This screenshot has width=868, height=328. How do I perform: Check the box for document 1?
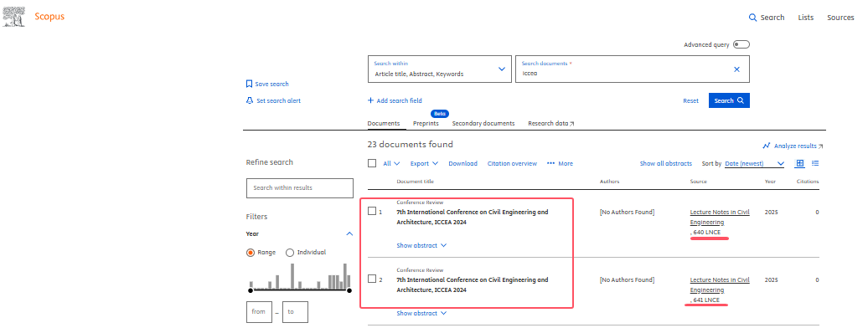coord(372,211)
